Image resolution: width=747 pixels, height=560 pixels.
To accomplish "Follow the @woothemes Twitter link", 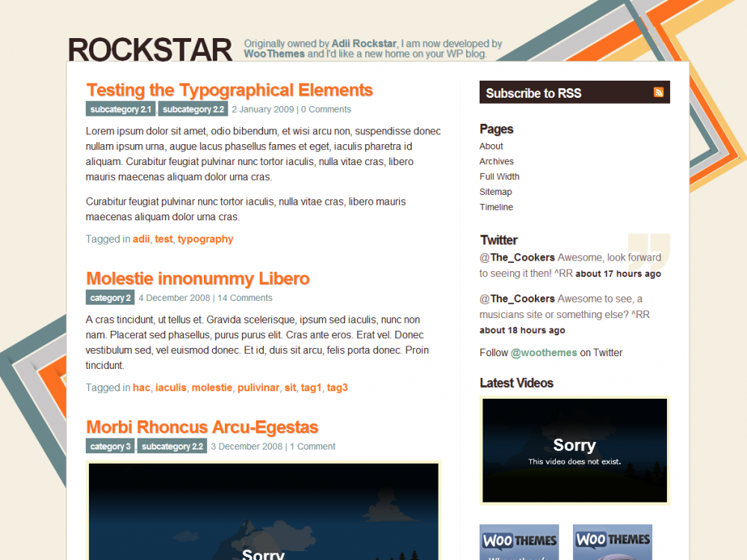I will (544, 353).
